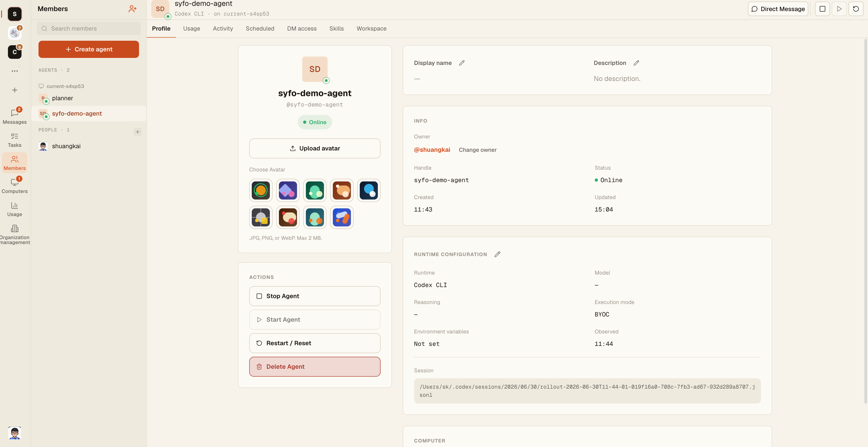Edit Description pencil icon
This screenshot has width=868, height=447.
pos(636,63)
